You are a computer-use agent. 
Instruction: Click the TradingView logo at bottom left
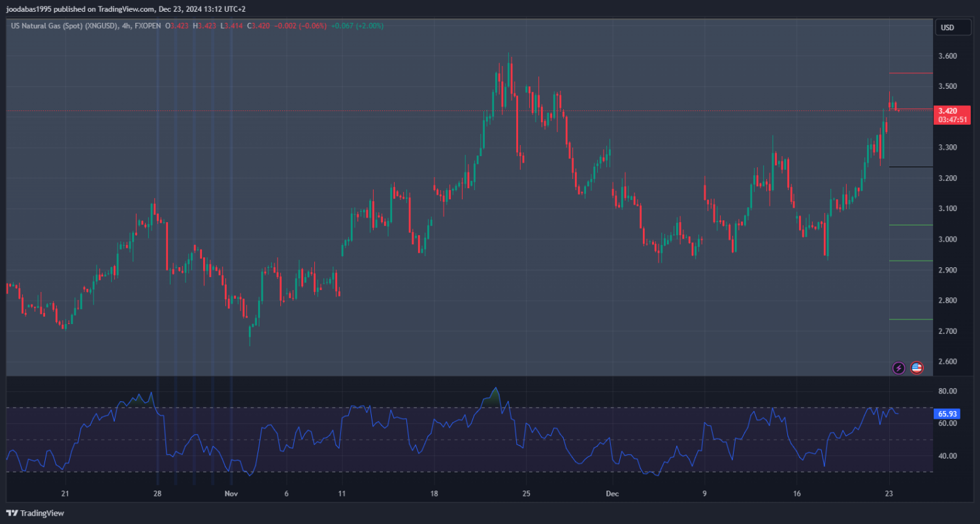35,513
